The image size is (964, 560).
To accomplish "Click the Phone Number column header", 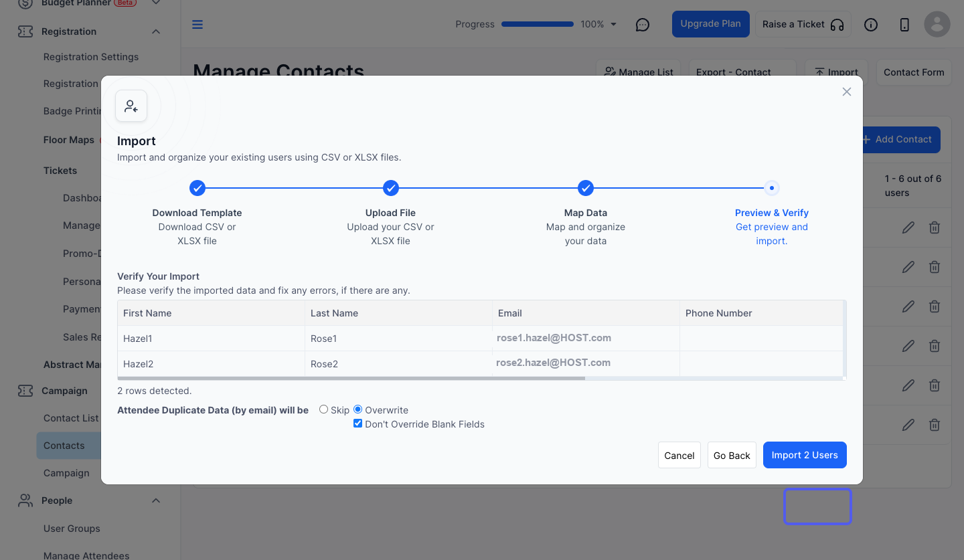I will tap(761, 313).
